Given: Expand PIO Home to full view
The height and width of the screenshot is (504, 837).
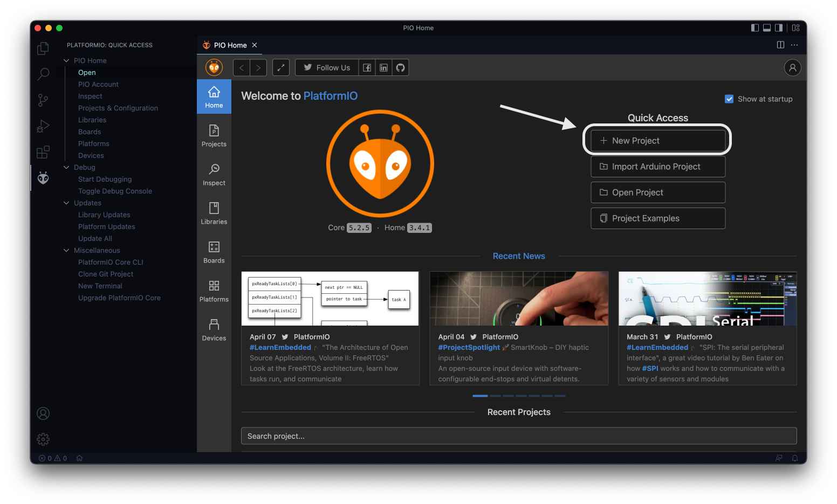Looking at the screenshot, I should (x=281, y=67).
